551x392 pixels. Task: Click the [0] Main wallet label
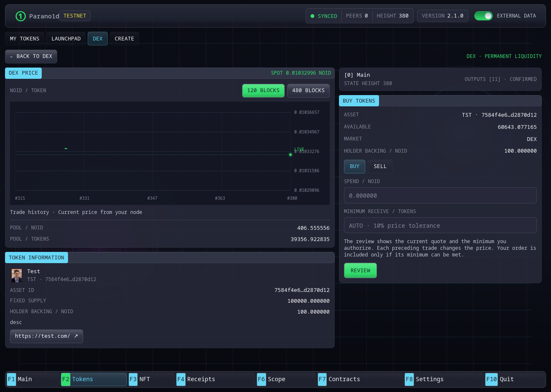pyautogui.click(x=357, y=75)
